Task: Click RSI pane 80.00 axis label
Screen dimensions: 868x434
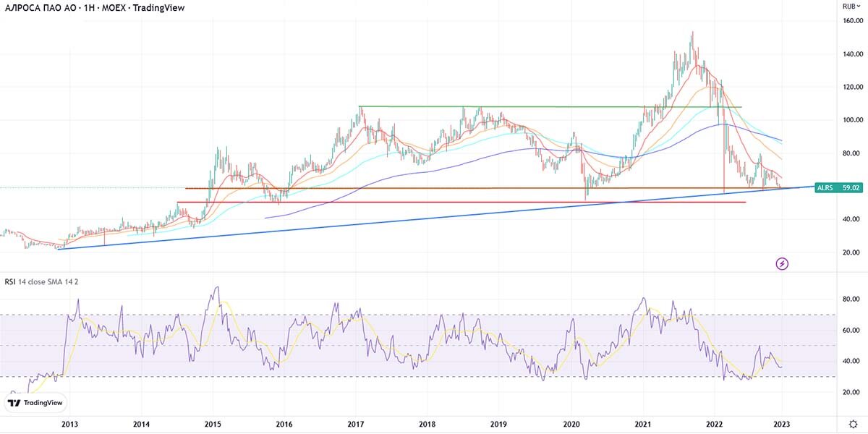Action: click(851, 299)
